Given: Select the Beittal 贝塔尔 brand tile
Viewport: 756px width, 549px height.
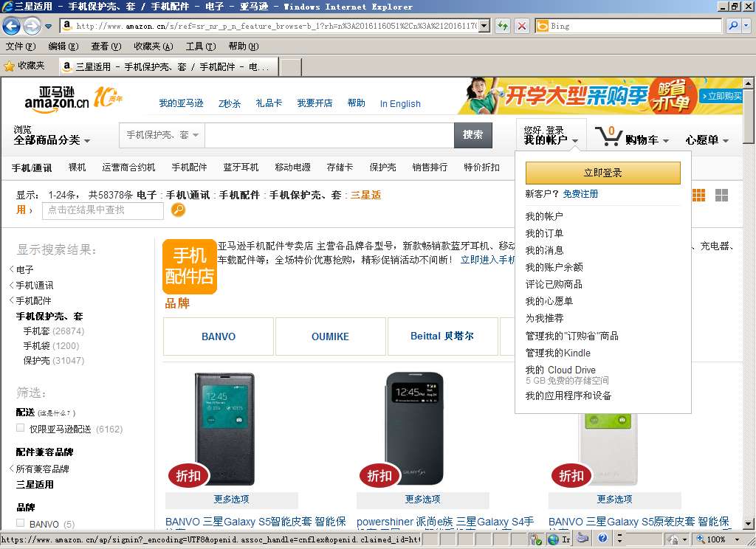Looking at the screenshot, I should click(442, 336).
